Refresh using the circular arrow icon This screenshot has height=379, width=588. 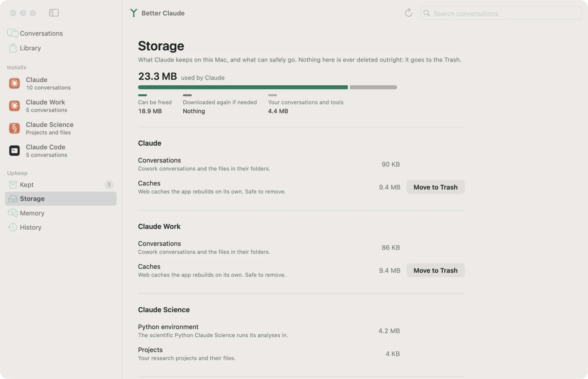tap(409, 13)
